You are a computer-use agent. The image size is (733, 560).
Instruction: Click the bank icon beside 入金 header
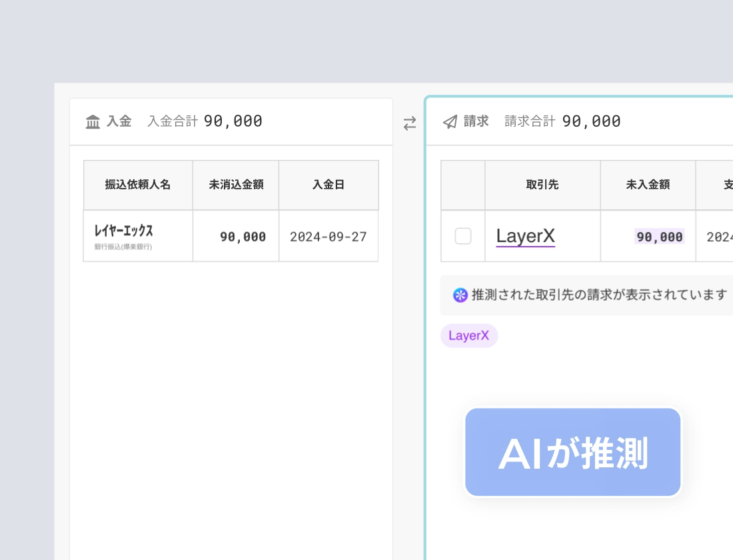click(93, 121)
